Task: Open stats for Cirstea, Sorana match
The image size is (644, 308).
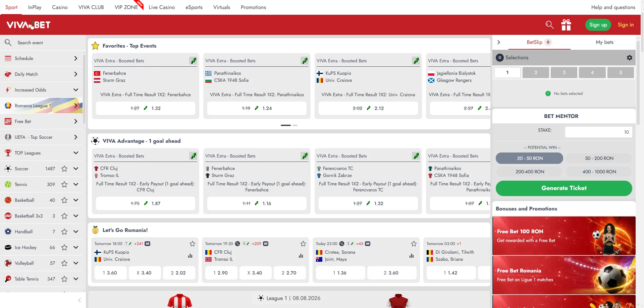Action: 412,256
